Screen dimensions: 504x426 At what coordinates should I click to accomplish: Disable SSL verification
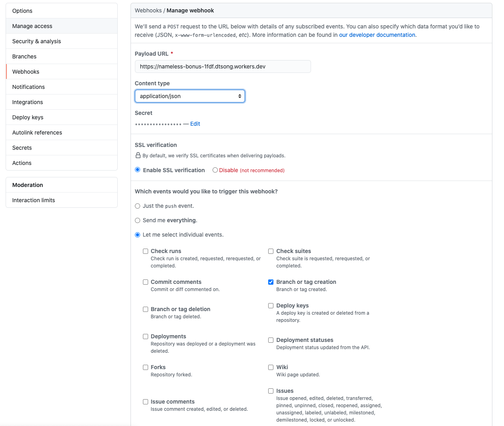215,170
